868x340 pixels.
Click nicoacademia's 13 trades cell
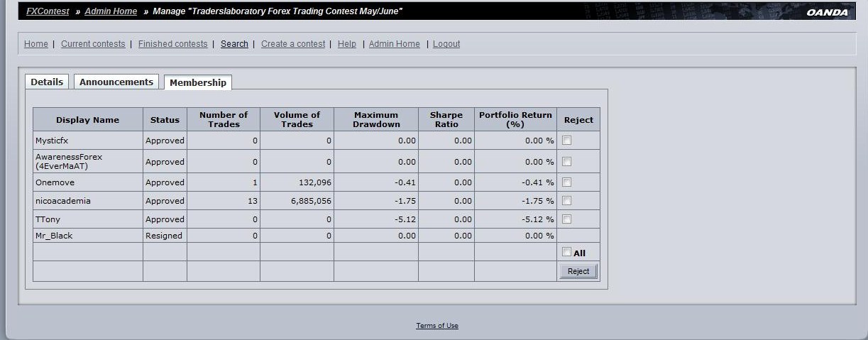tap(224, 201)
